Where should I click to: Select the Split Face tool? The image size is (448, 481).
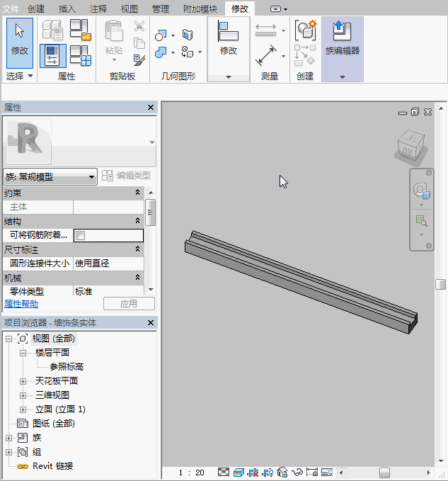(188, 35)
